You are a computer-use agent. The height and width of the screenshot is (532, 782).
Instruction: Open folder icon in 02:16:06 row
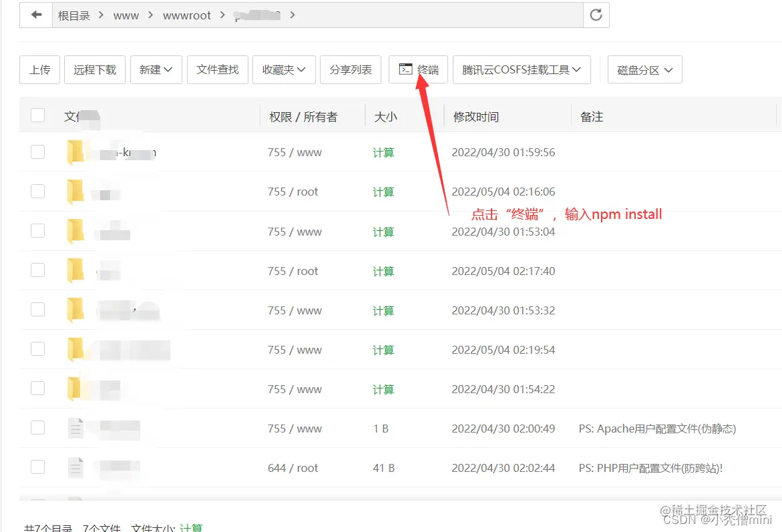pos(75,192)
